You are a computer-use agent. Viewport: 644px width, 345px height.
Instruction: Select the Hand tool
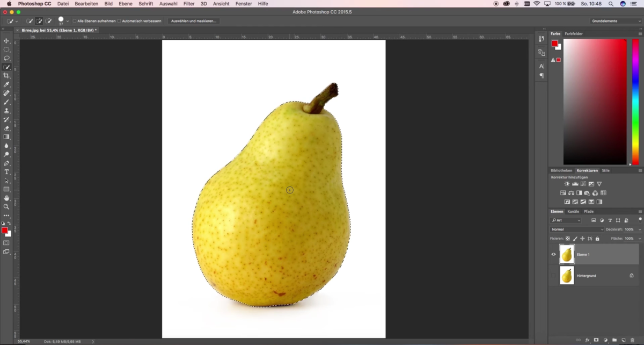point(6,198)
